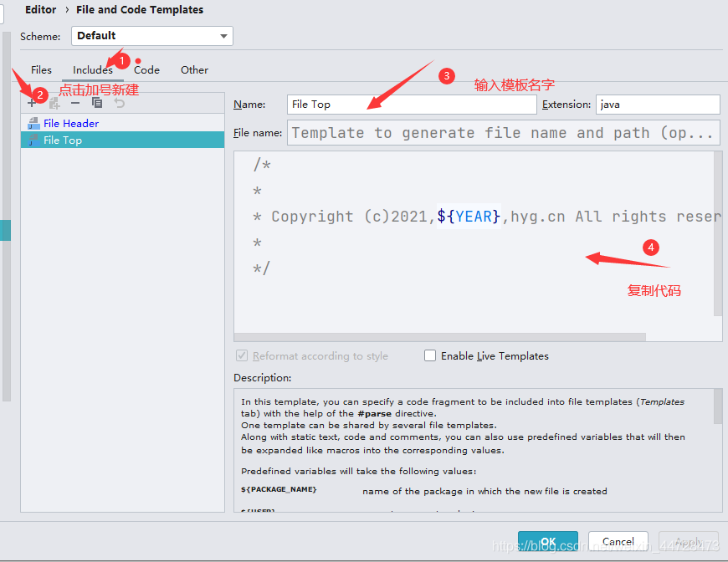Copy template using the duplicate icon
This screenshot has height=562, width=728.
coord(97,103)
